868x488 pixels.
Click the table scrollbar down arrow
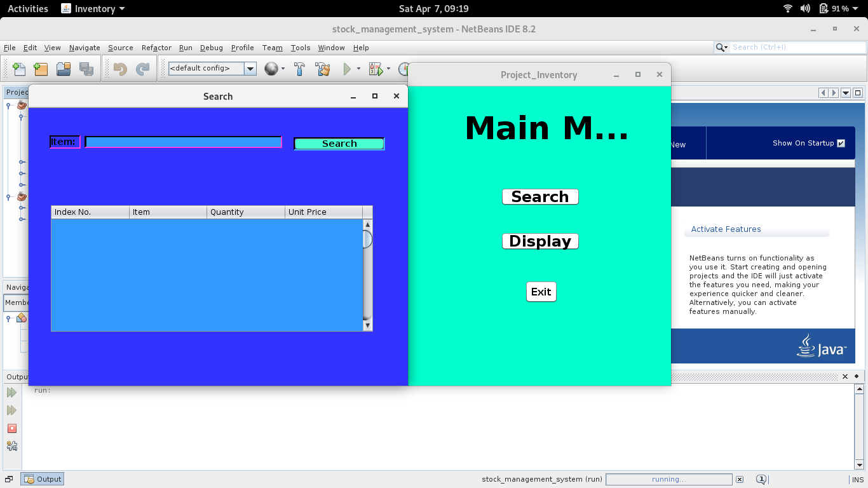(367, 325)
